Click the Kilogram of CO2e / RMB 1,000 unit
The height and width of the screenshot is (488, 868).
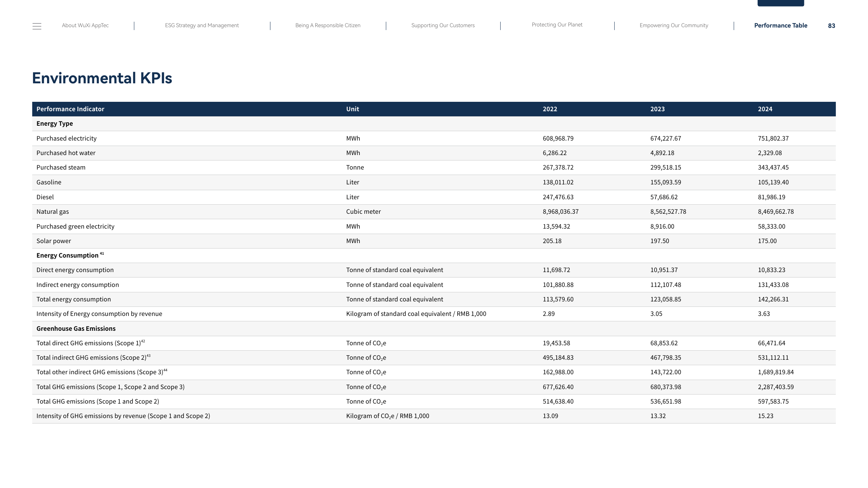[x=388, y=416]
